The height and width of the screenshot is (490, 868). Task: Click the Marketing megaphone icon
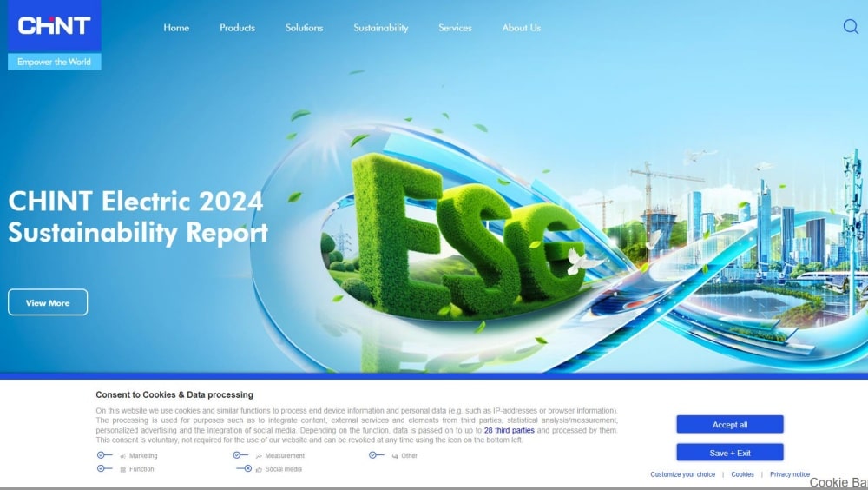[123, 456]
